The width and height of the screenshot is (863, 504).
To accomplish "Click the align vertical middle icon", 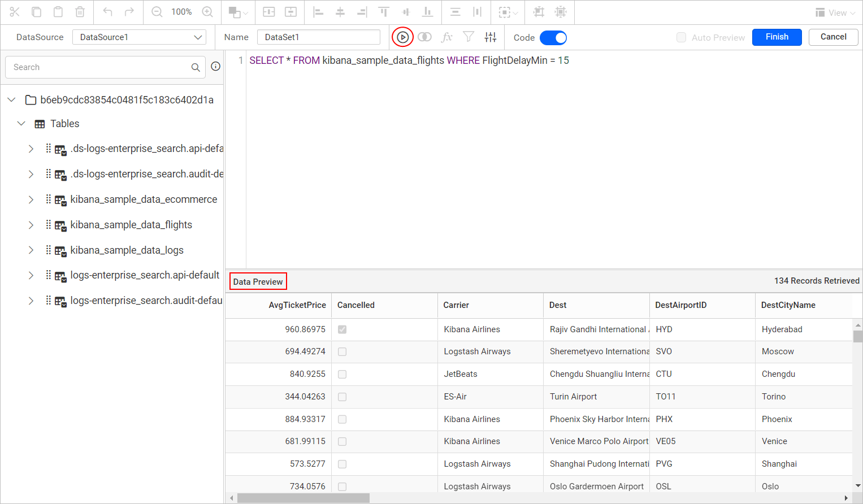I will pos(406,12).
